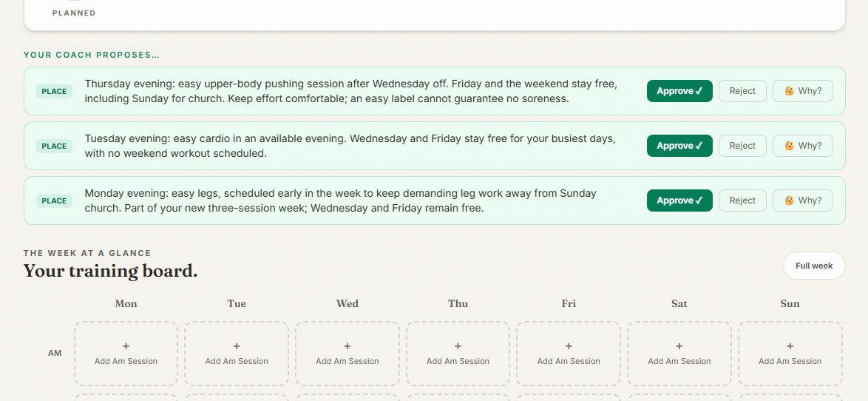Approve the Thursday evening upper-body proposal

[x=679, y=92]
